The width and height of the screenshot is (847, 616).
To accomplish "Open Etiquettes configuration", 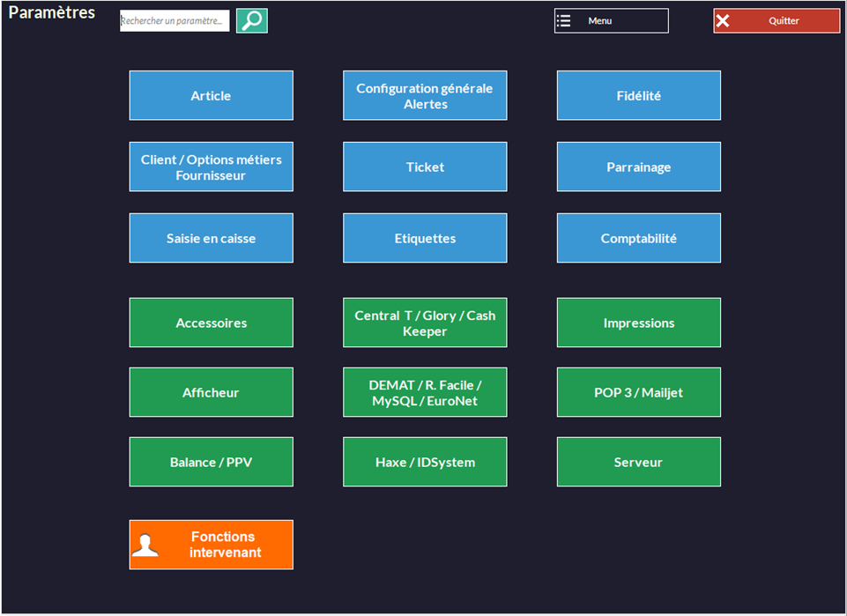I will [425, 239].
